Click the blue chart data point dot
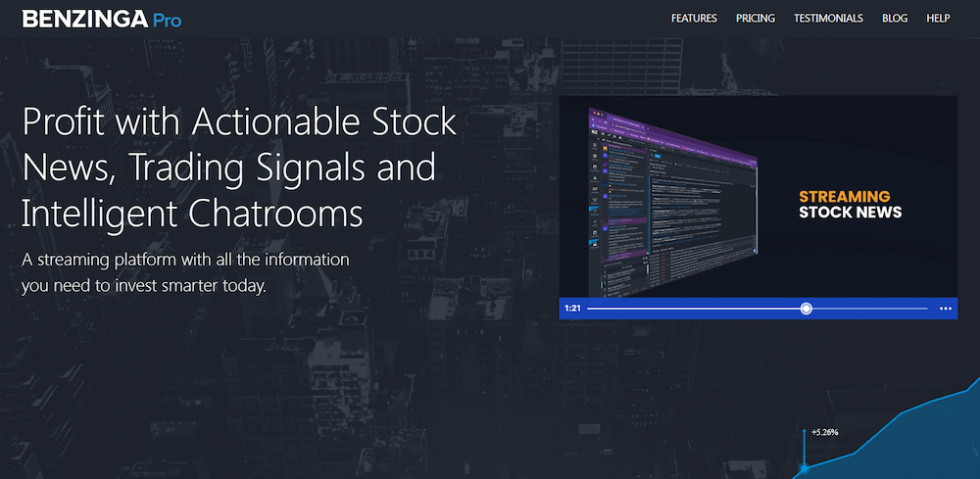Screen dimensions: 980x479 coord(805,468)
